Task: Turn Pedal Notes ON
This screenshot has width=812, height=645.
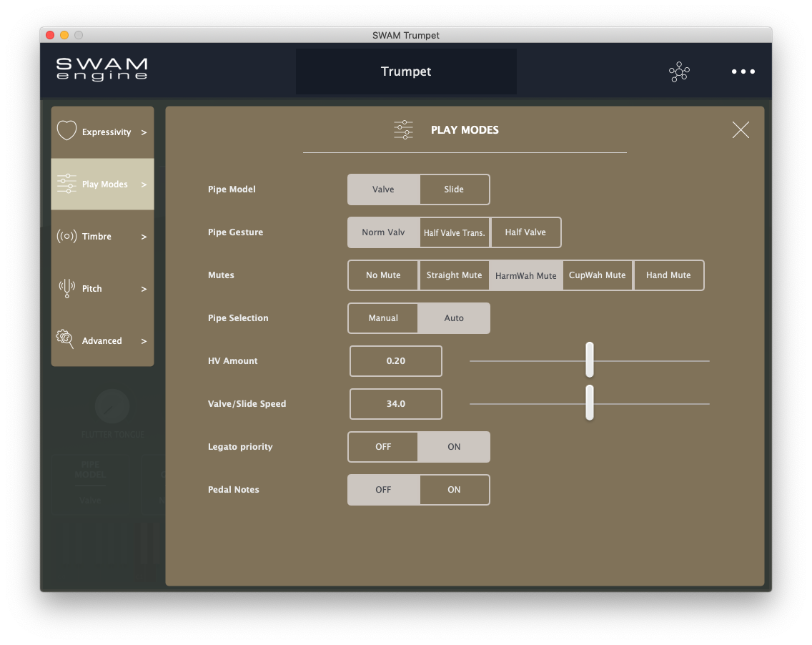Action: point(454,490)
